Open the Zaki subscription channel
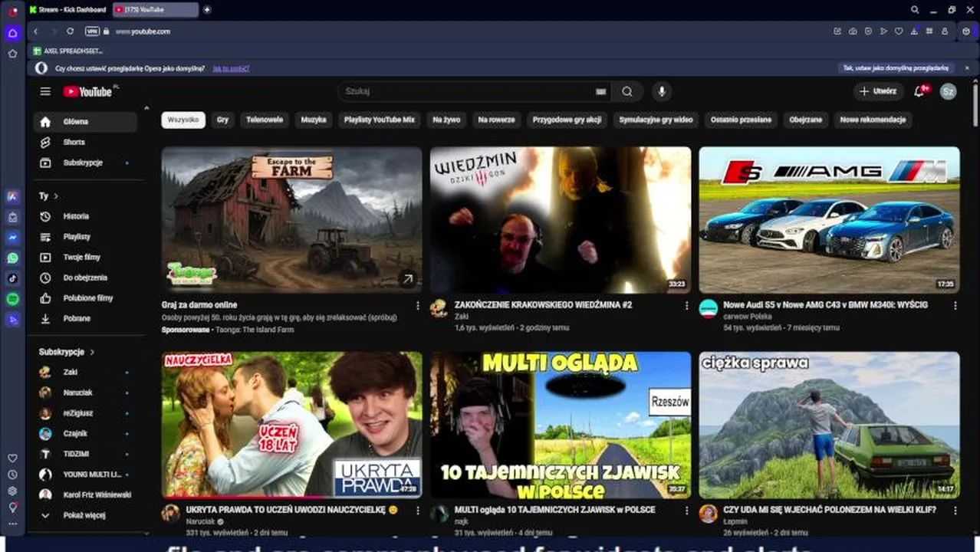Image resolution: width=980 pixels, height=552 pixels. point(84,372)
